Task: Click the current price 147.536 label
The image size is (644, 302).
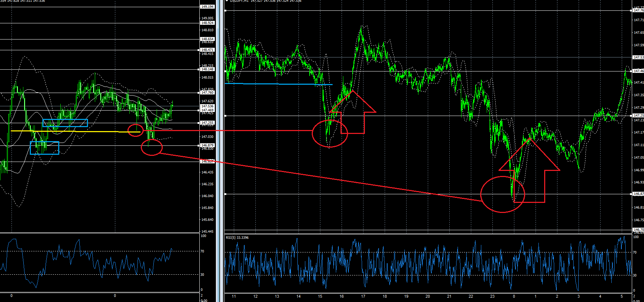Action: coord(207,106)
